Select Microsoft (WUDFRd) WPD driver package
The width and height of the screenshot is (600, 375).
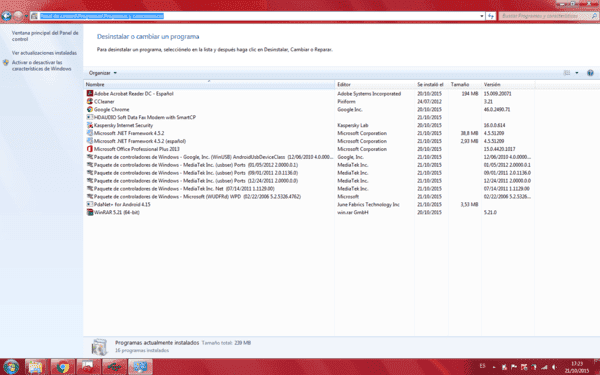(197, 196)
